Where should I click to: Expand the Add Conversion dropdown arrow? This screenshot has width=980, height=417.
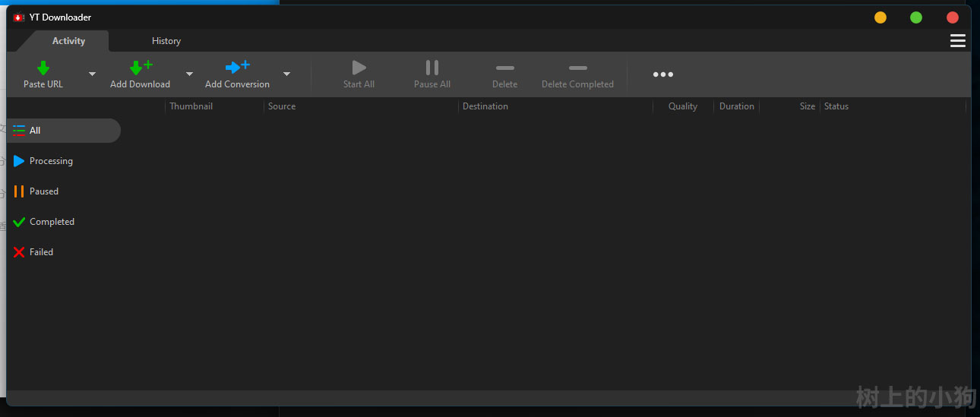pos(286,74)
